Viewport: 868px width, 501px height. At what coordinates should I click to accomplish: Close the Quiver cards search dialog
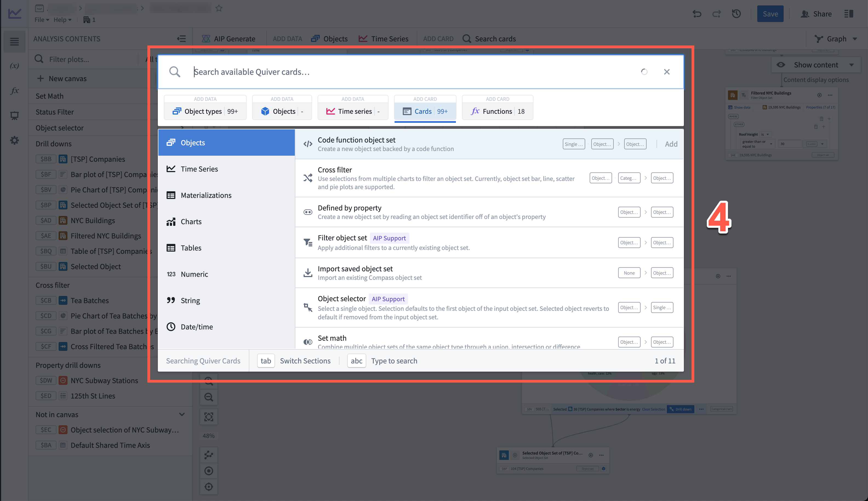pos(666,72)
